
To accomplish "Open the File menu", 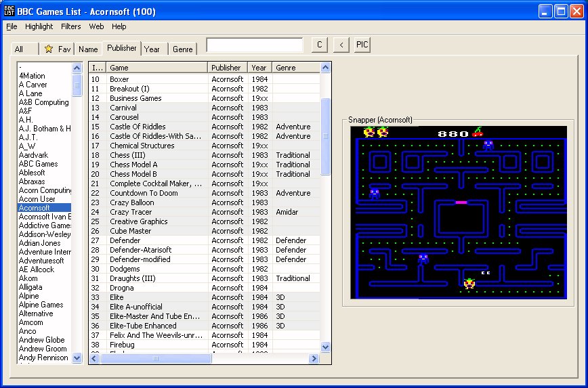I will point(12,26).
